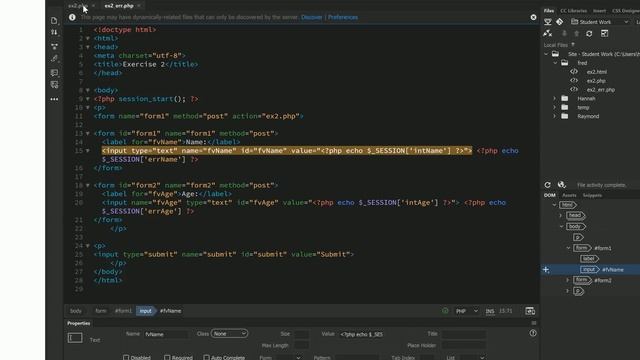Click the plug connection icon in Files panel
This screenshot has height=360, width=640.
click(x=548, y=33)
